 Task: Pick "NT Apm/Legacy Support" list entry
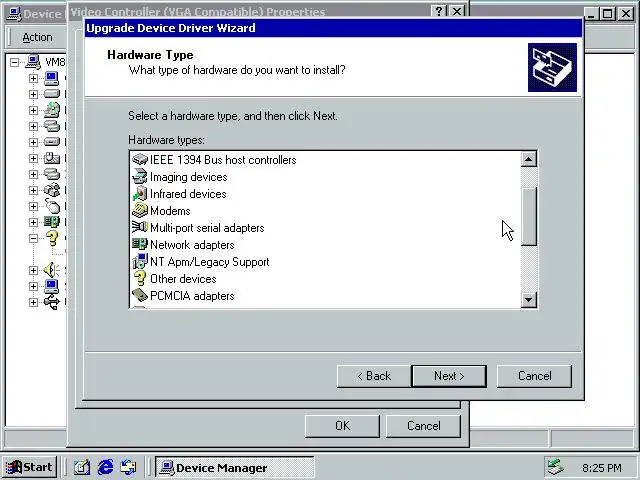coord(210,262)
